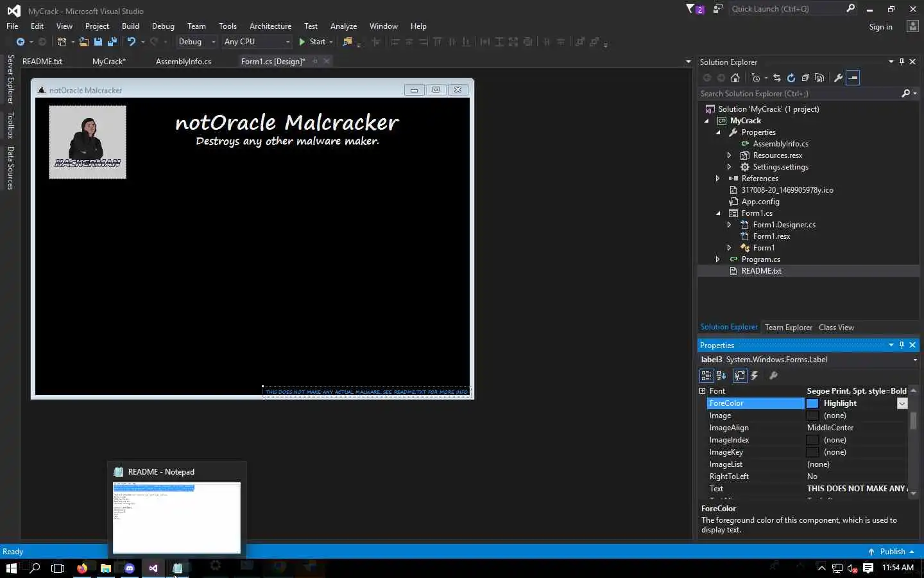
Task: Open the Server Explorer side tab
Action: (10, 80)
